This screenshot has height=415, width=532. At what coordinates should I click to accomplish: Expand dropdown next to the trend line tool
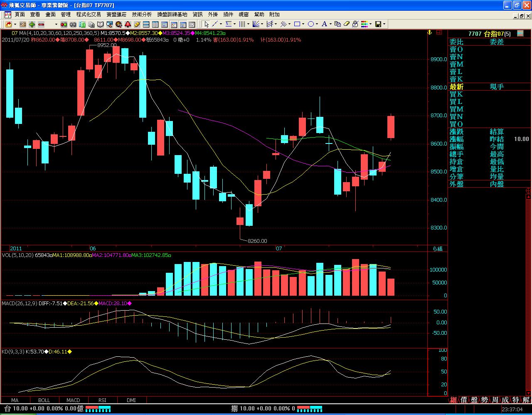[x=221, y=24]
